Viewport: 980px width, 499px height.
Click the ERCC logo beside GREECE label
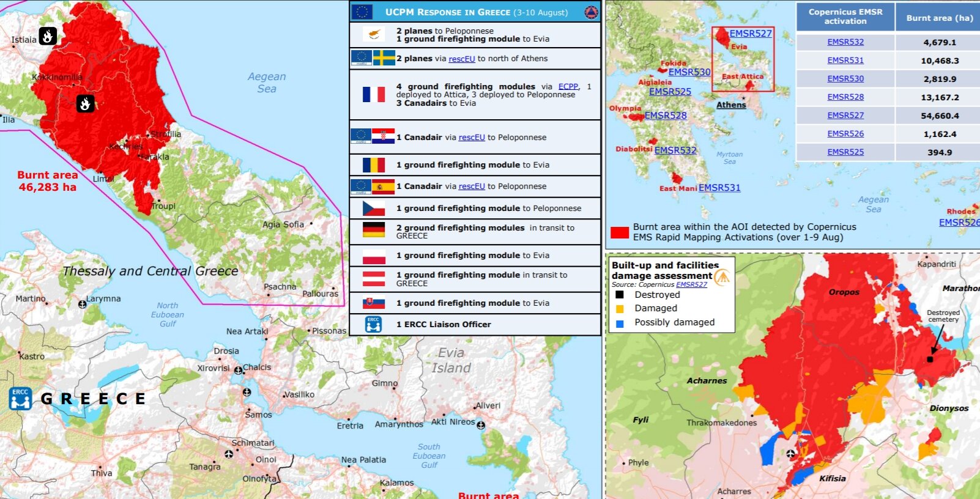point(20,398)
